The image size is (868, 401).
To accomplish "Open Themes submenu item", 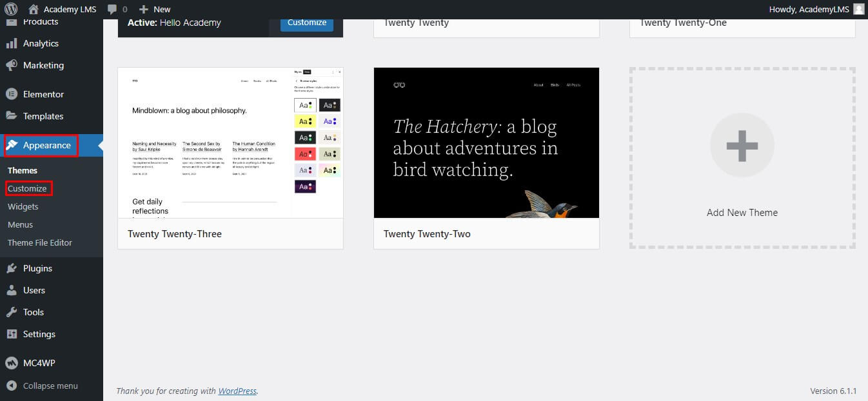I will pyautogui.click(x=23, y=170).
